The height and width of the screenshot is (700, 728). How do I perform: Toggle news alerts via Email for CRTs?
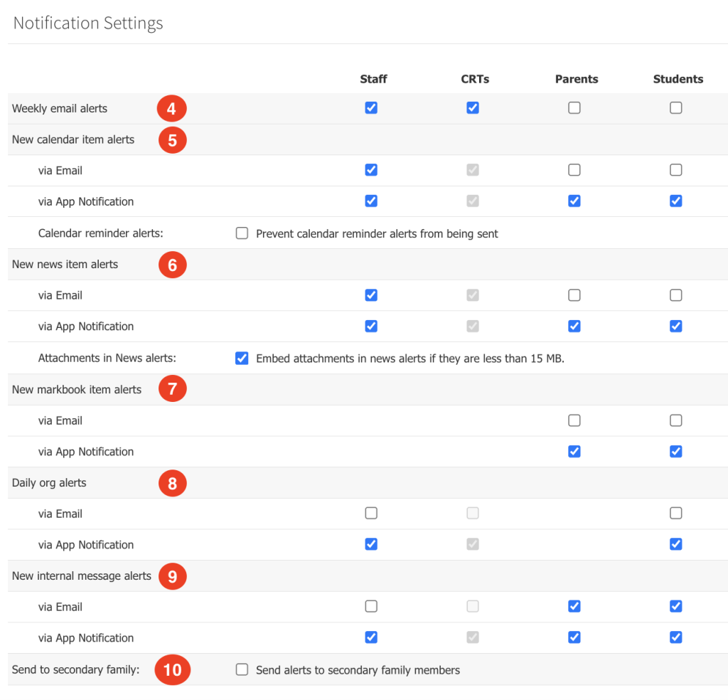(473, 295)
